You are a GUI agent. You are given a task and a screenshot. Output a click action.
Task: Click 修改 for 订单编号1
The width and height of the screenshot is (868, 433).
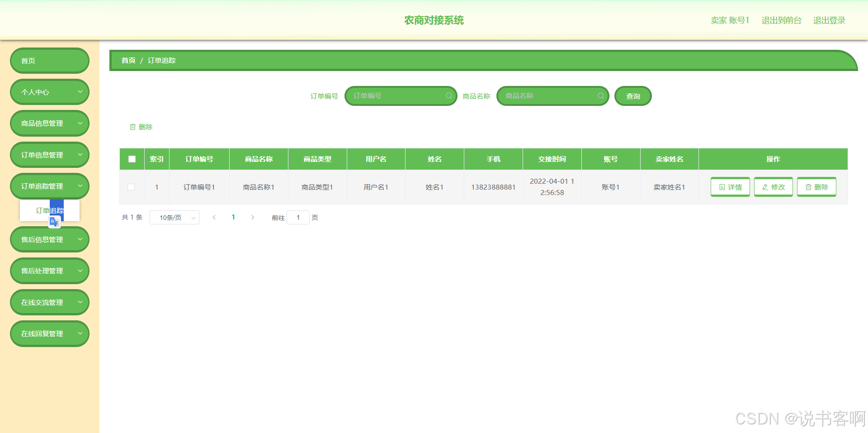[774, 187]
